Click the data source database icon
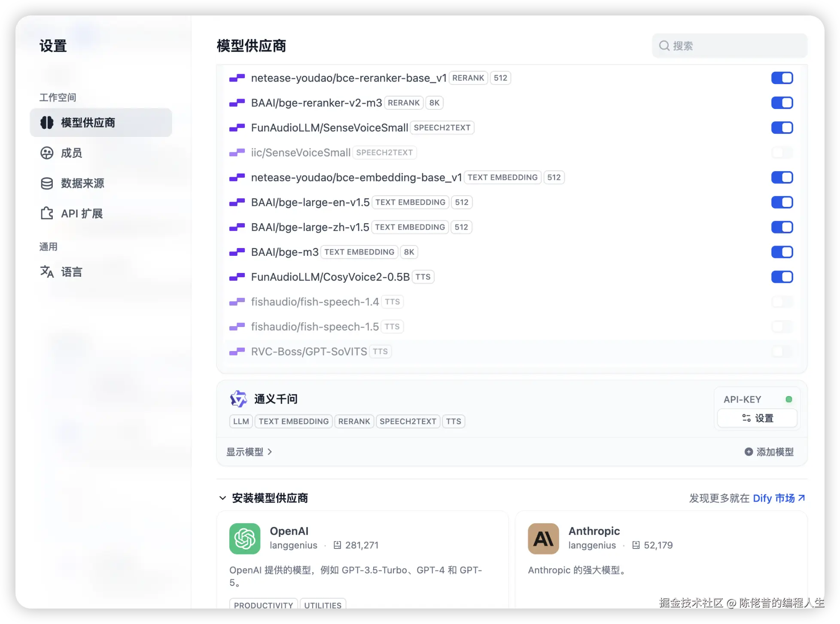 [x=47, y=184]
